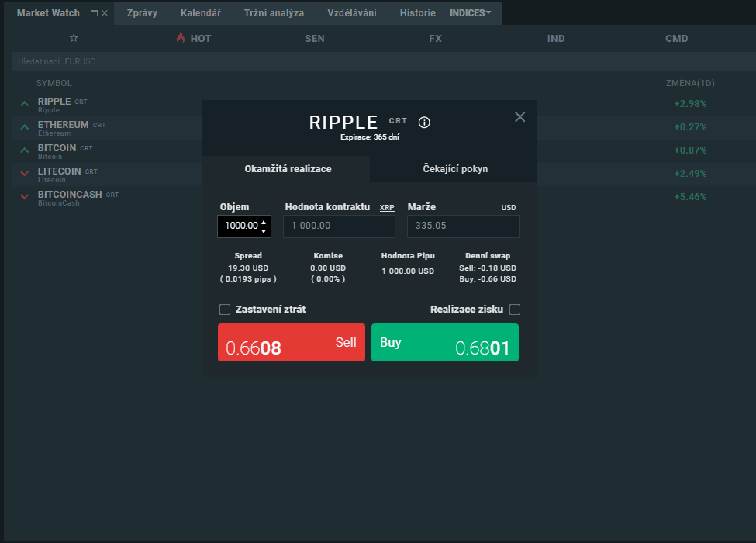Focus the symbol search box

(x=384, y=62)
